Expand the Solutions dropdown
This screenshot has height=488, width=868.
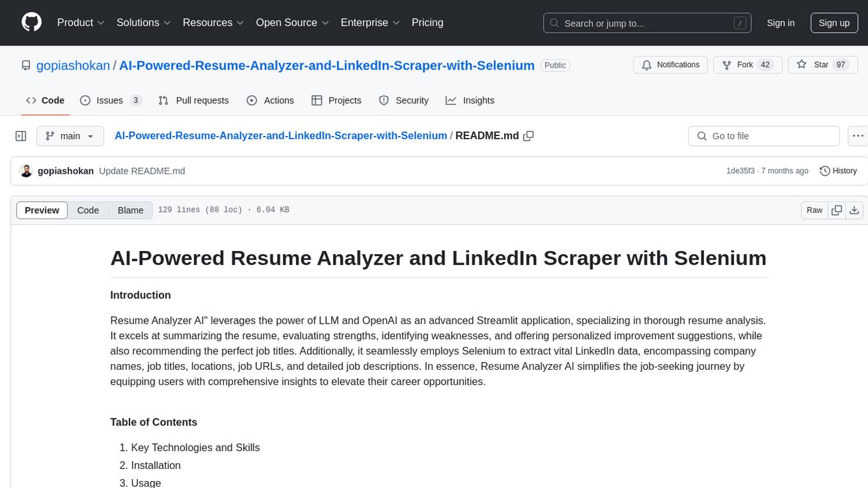click(144, 22)
